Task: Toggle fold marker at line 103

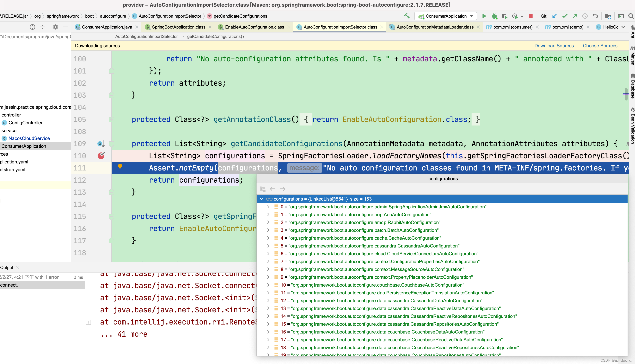Action: pyautogui.click(x=111, y=95)
